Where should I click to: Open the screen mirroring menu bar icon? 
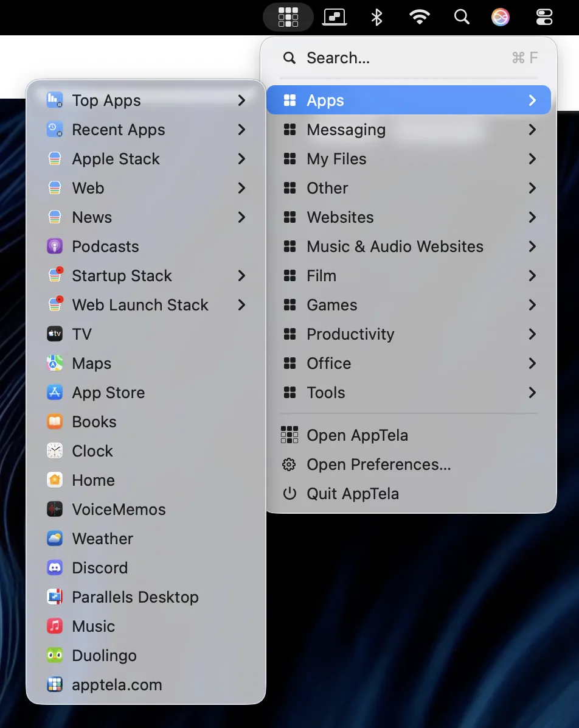point(335,17)
